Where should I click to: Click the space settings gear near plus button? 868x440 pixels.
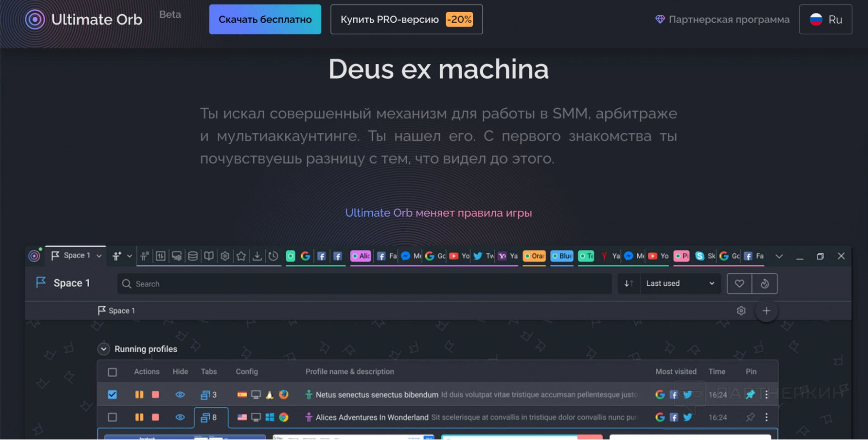(x=741, y=311)
